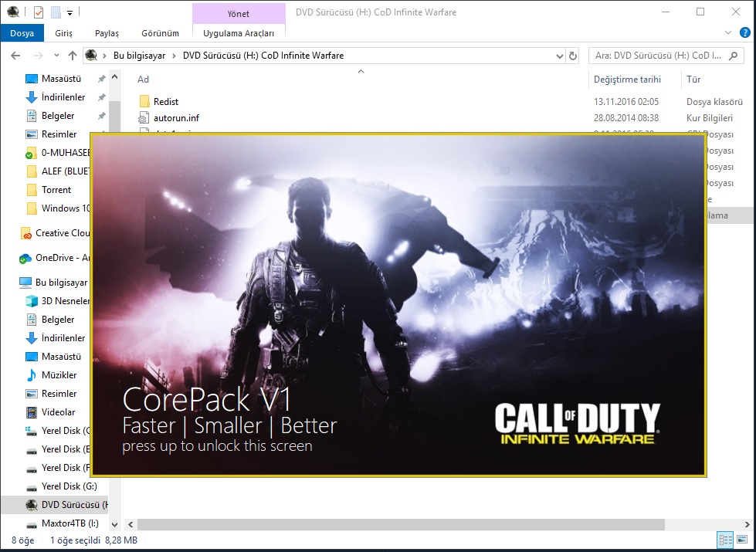Sort by Değiştirme tarihi column
The height and width of the screenshot is (552, 756).
click(627, 80)
